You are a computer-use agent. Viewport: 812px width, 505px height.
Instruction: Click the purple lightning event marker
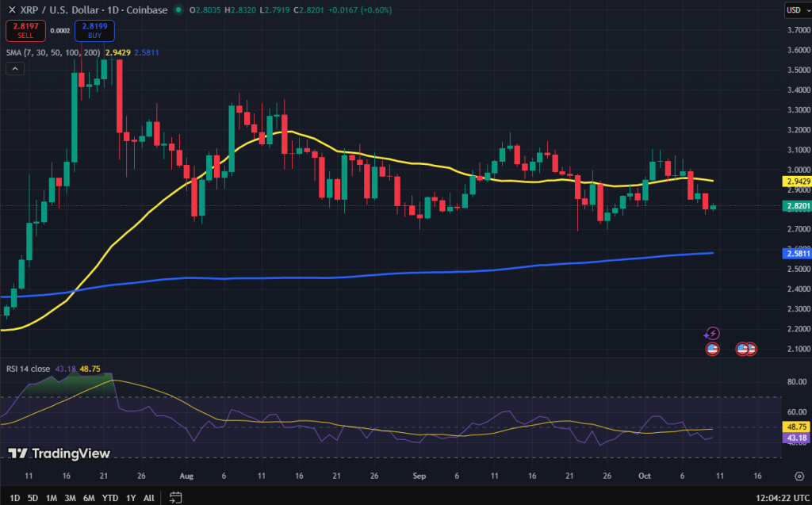[712, 334]
